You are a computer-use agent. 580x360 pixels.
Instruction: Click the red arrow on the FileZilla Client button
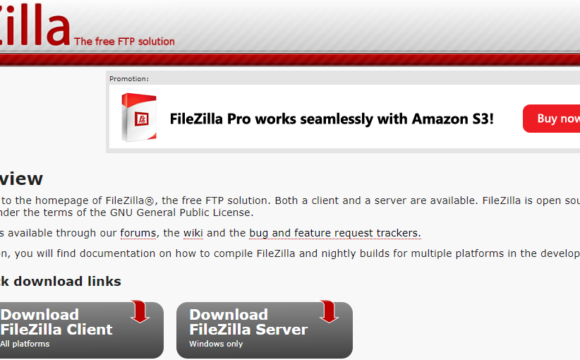pyautogui.click(x=140, y=312)
